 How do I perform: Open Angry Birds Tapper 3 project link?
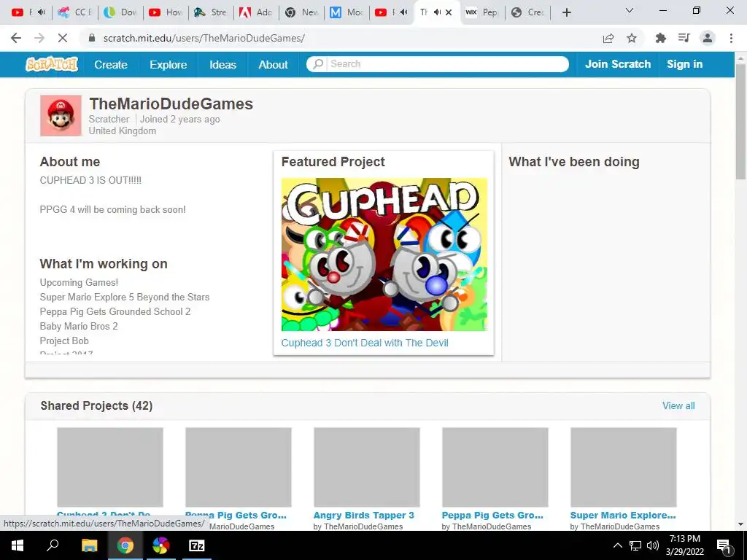coord(363,516)
